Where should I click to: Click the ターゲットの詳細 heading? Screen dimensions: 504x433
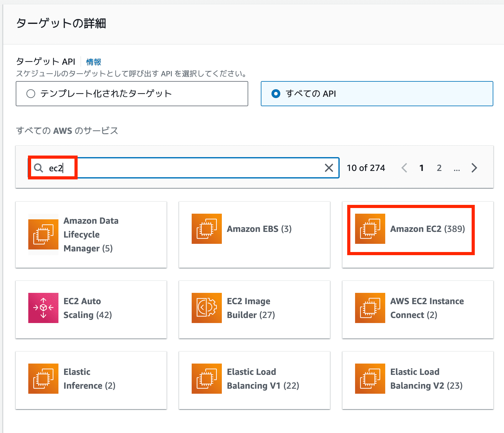(x=61, y=23)
